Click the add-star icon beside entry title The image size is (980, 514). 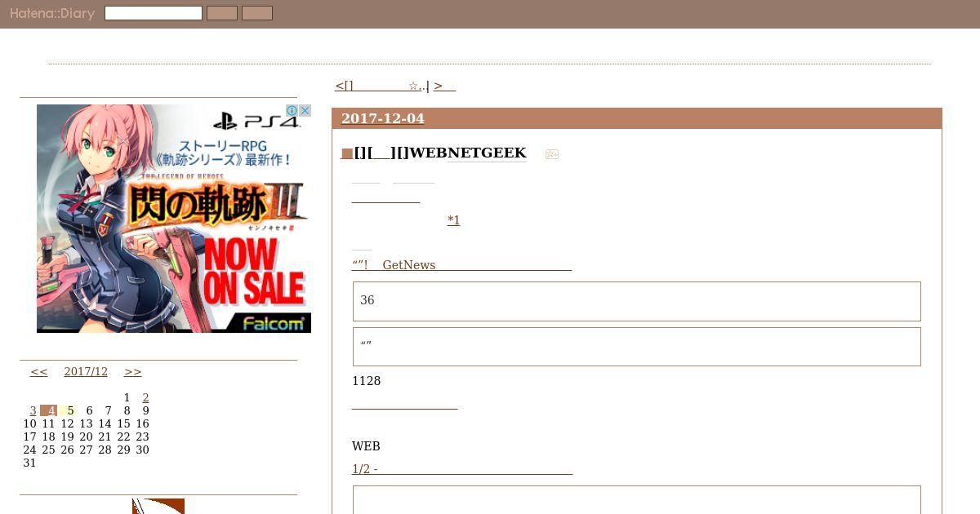coord(552,154)
